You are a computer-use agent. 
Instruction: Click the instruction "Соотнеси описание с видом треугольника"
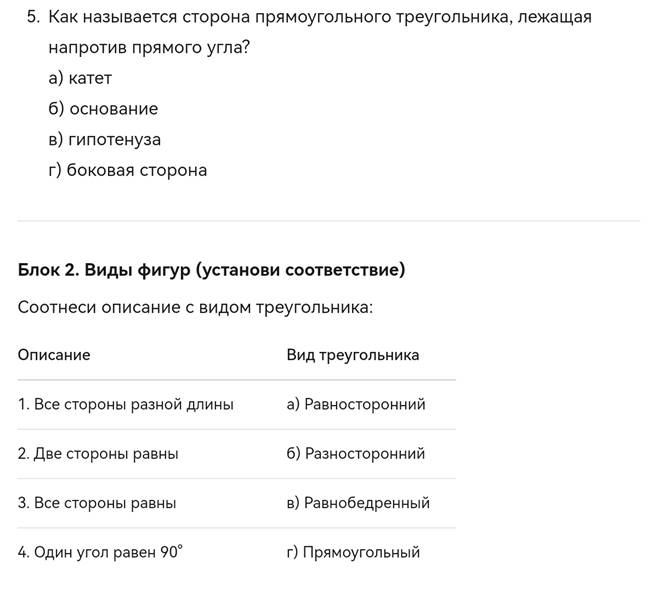[195, 307]
